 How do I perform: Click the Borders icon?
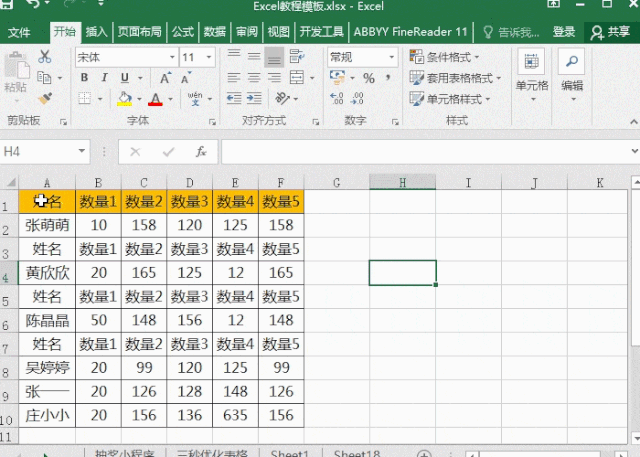84,98
